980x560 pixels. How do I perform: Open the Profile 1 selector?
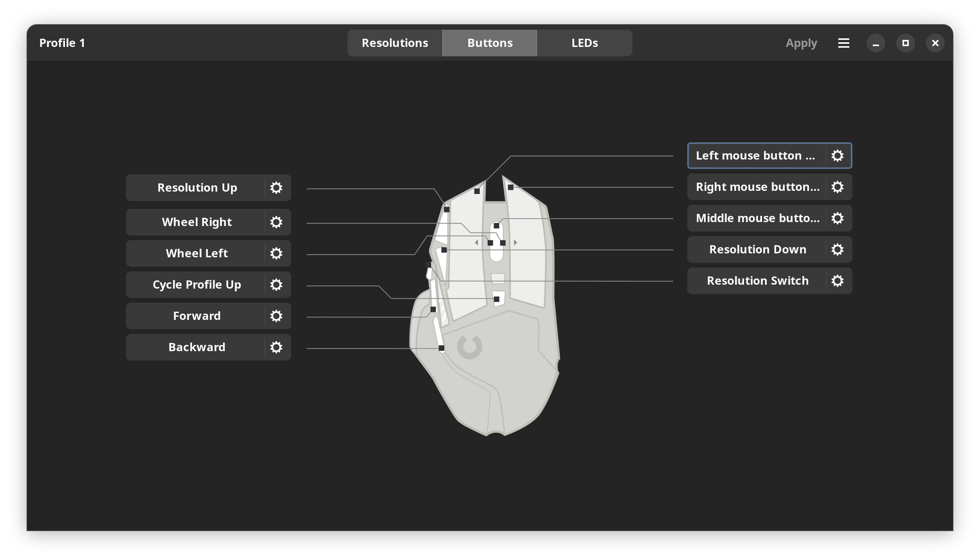[x=62, y=43]
